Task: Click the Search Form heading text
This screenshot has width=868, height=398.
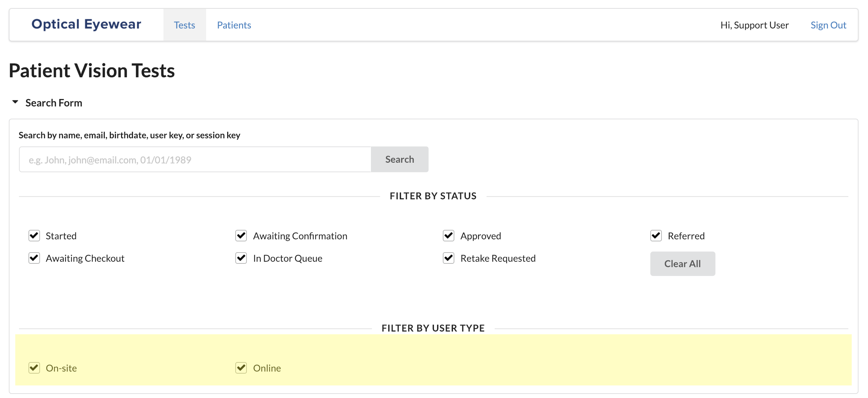Action: click(x=54, y=103)
